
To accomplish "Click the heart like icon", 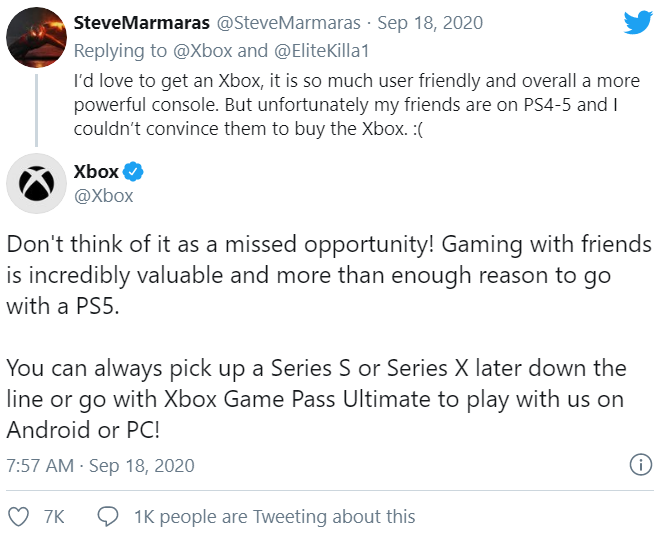I will [x=18, y=516].
